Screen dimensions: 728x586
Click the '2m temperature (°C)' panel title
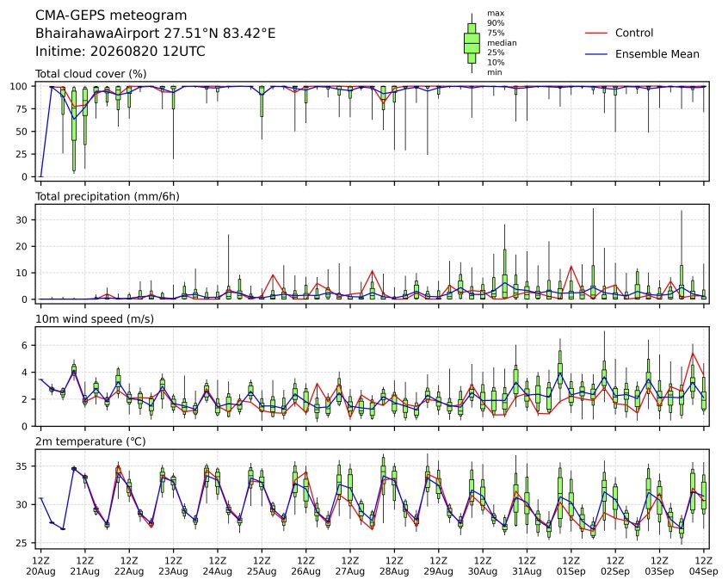point(90,441)
